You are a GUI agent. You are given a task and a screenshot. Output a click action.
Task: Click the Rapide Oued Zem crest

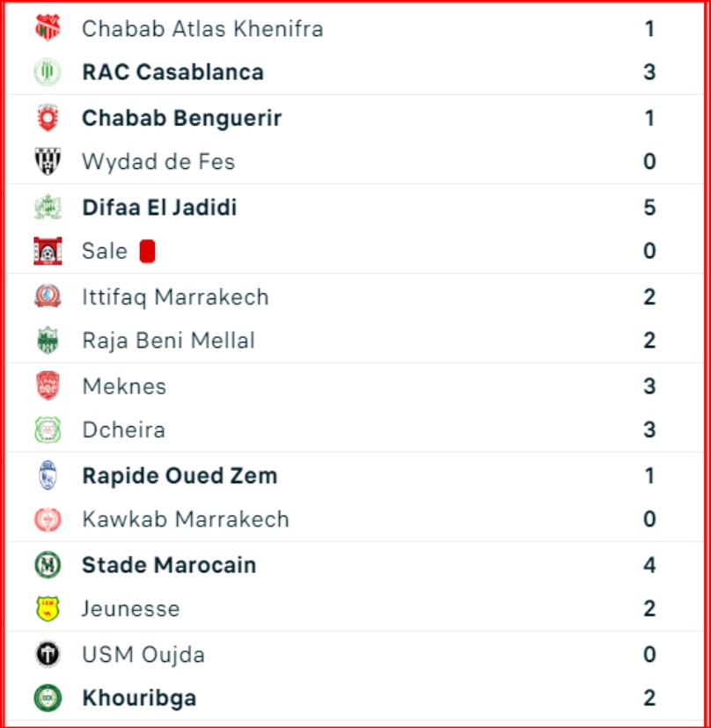(48, 475)
